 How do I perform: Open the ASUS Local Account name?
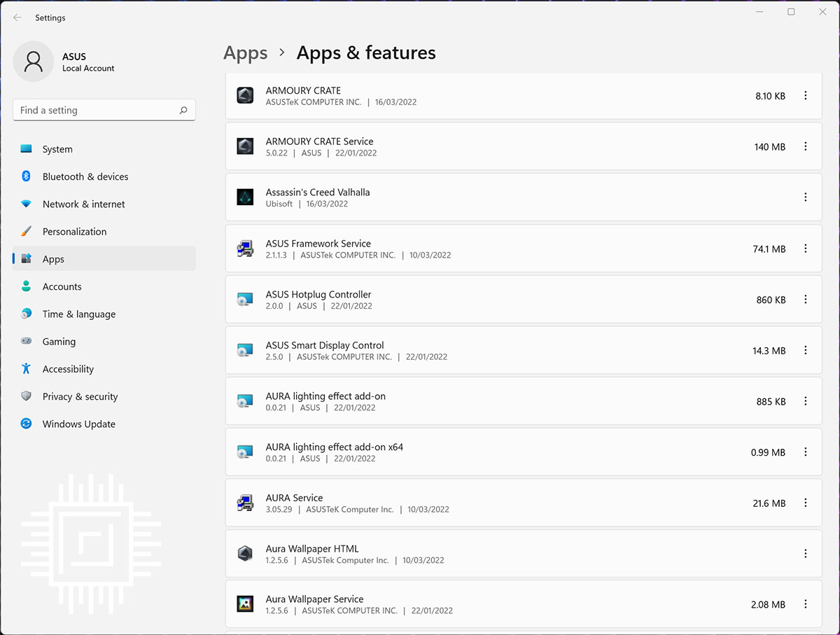(x=88, y=62)
